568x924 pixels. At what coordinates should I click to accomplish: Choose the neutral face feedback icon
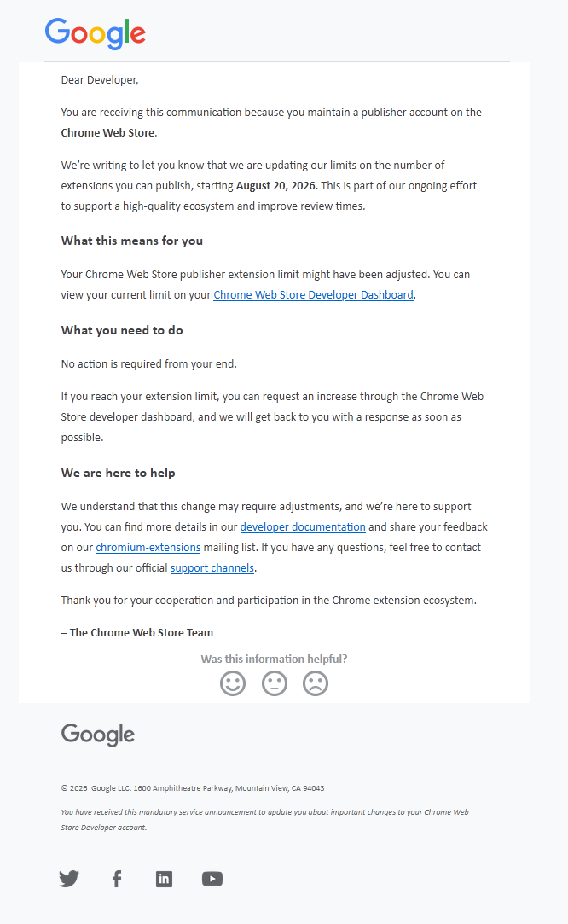(x=274, y=683)
